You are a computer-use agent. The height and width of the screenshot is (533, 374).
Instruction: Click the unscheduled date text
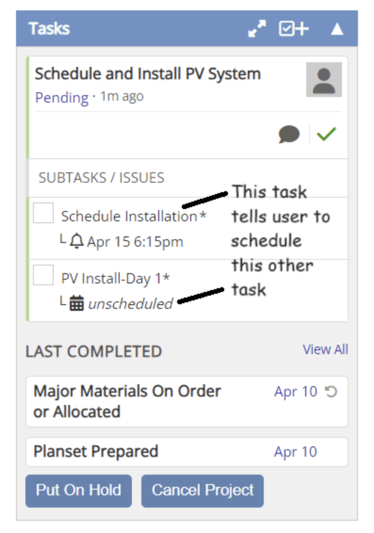[x=131, y=304]
